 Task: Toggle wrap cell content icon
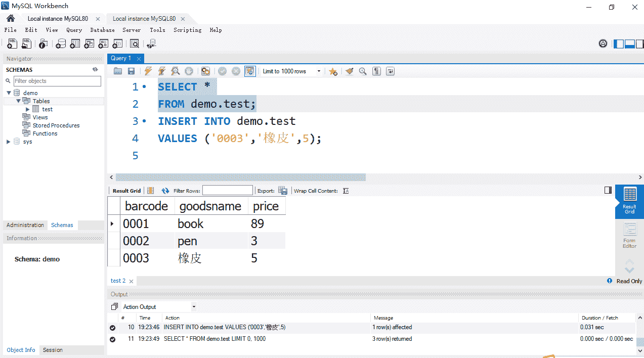[346, 191]
